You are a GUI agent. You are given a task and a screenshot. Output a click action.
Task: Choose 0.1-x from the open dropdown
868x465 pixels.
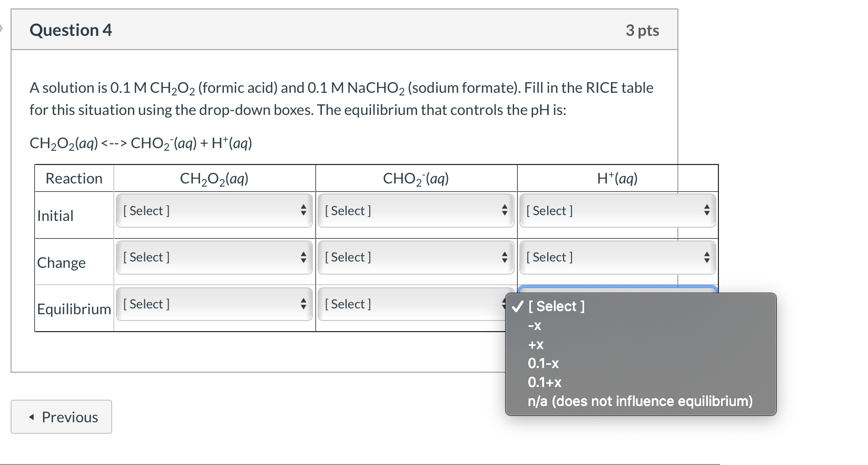point(543,363)
